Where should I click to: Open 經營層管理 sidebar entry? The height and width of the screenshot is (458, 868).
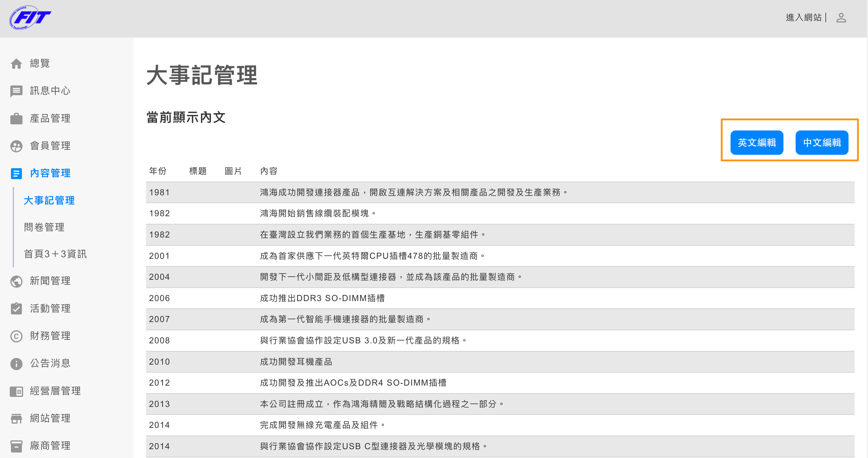coord(55,391)
